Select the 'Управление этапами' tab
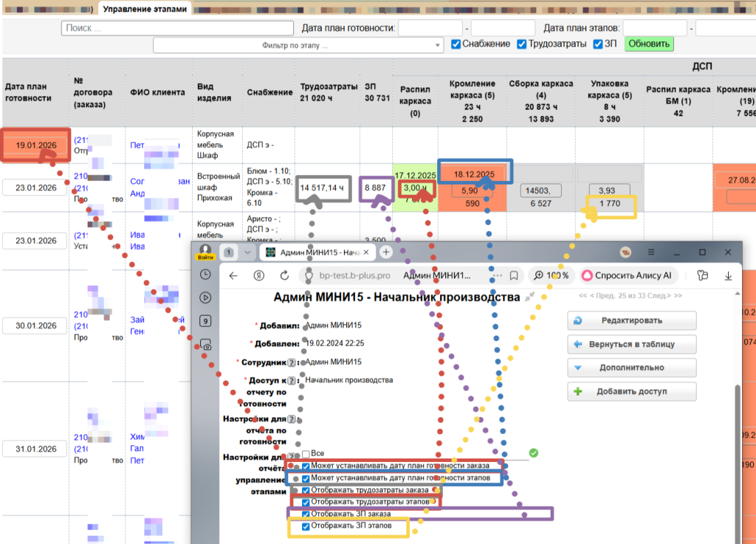This screenshot has height=544, width=756. click(145, 9)
